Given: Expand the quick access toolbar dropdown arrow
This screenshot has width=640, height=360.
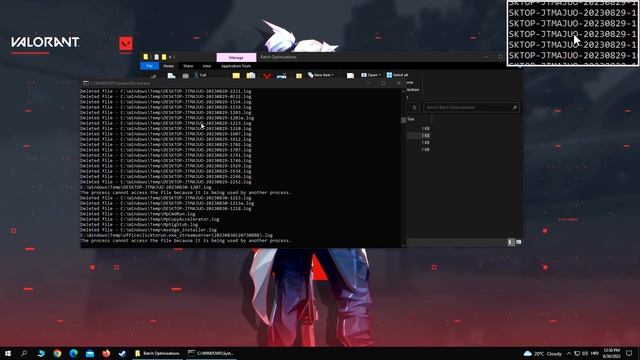Looking at the screenshot, I should 171,57.
